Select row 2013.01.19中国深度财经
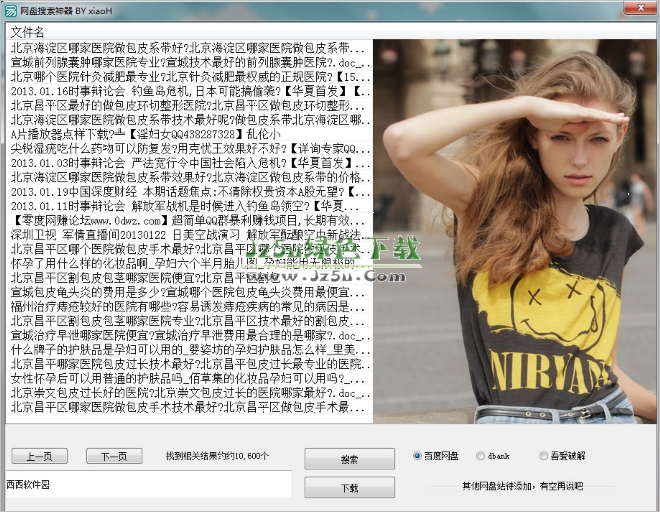The height and width of the screenshot is (512, 660). pyautogui.click(x=189, y=192)
